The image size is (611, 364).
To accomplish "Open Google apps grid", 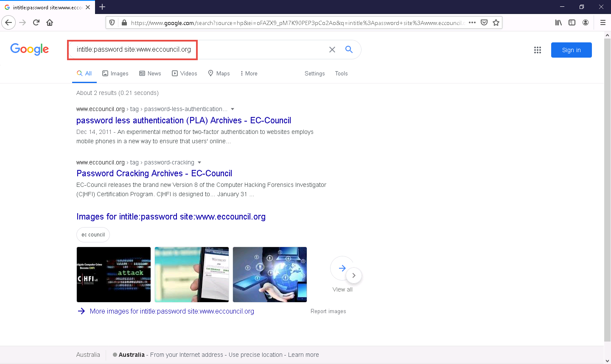I will point(538,50).
